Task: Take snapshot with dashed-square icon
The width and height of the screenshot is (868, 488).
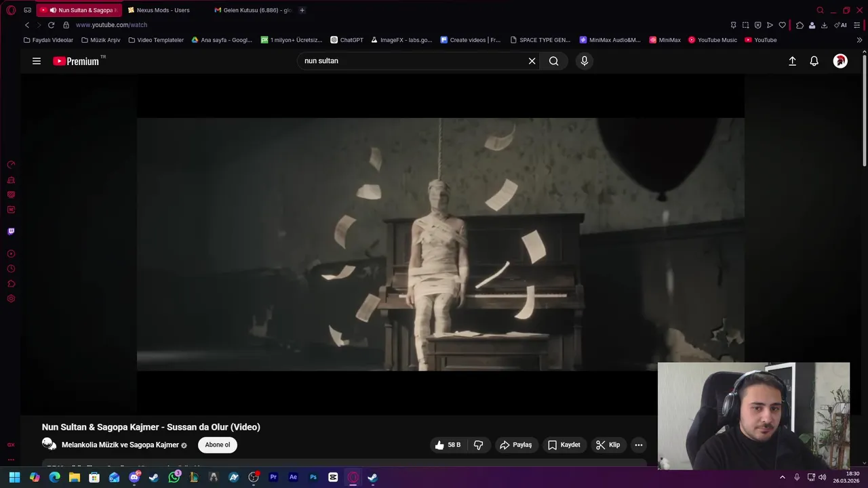Action: (745, 25)
